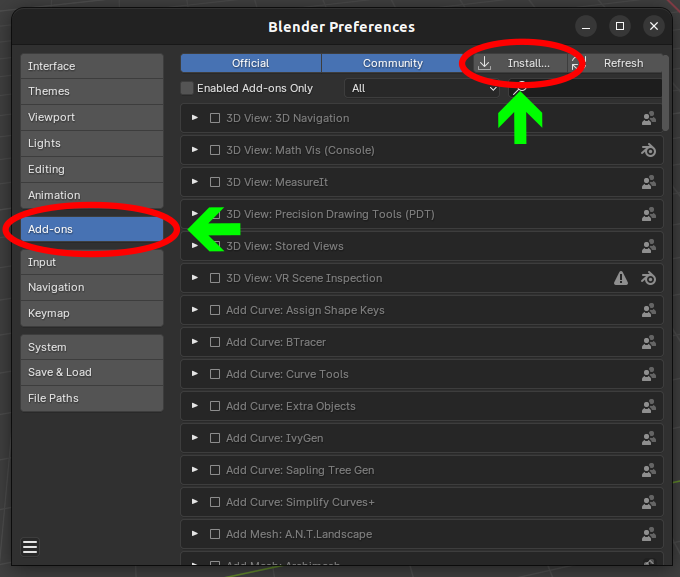680x577 pixels.
Task: Toggle Enabled Add-ons Only checkbox
Action: 187,88
